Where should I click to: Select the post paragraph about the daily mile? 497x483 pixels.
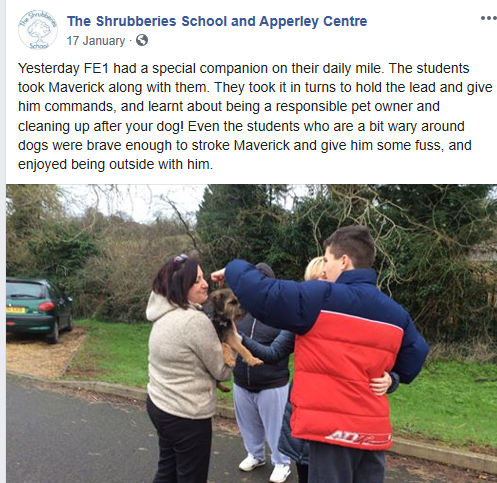pos(255,116)
